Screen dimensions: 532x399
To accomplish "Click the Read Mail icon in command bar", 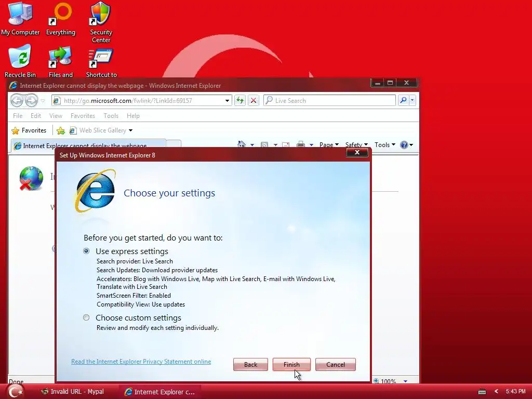I will [x=286, y=145].
